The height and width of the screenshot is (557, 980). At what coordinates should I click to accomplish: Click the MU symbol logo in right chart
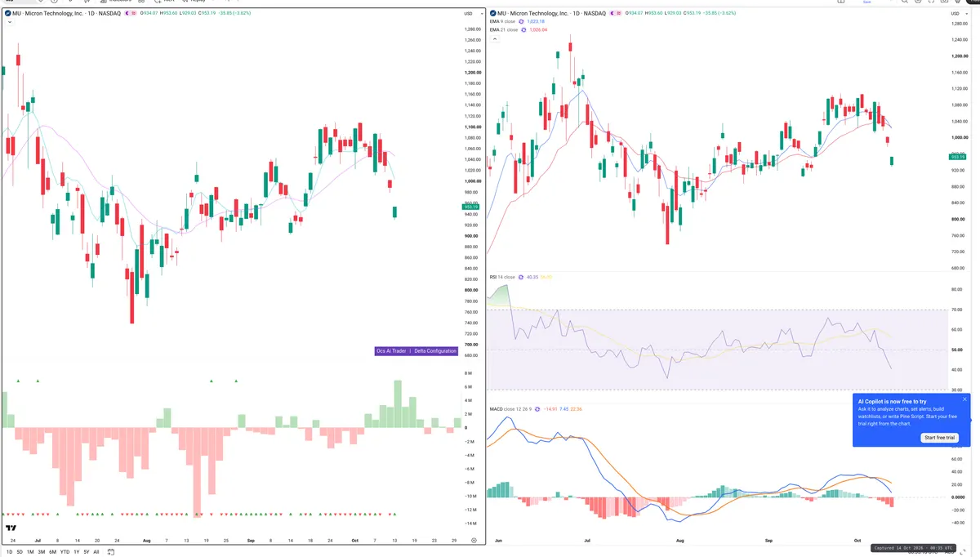[493, 14]
